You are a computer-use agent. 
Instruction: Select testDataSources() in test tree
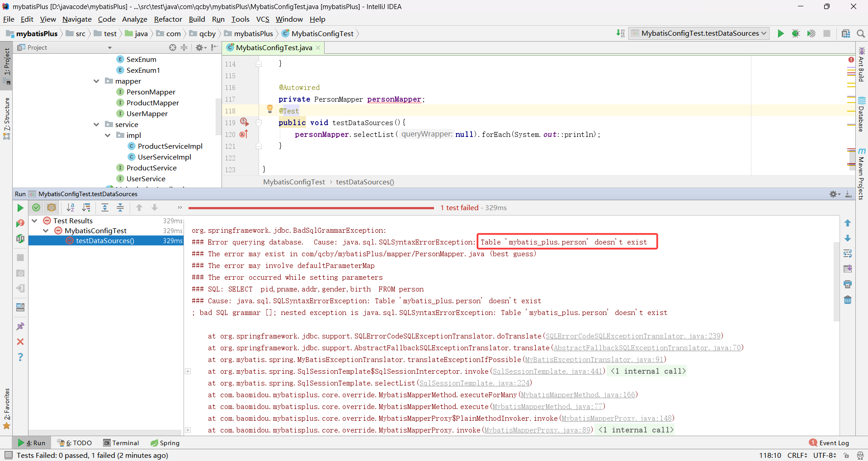point(106,240)
